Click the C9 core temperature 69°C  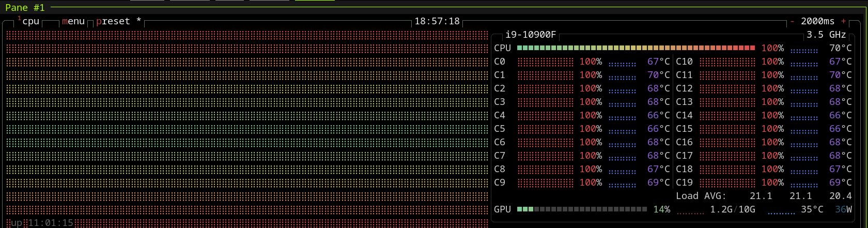(x=658, y=183)
